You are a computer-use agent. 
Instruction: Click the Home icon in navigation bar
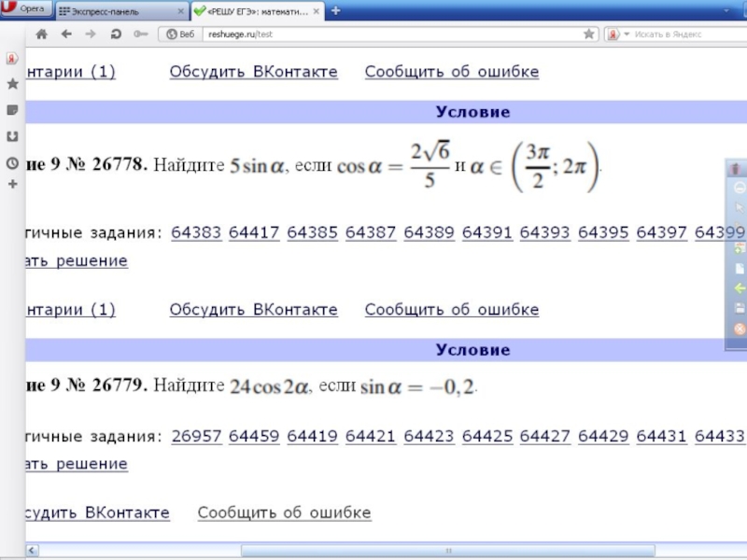(42, 34)
